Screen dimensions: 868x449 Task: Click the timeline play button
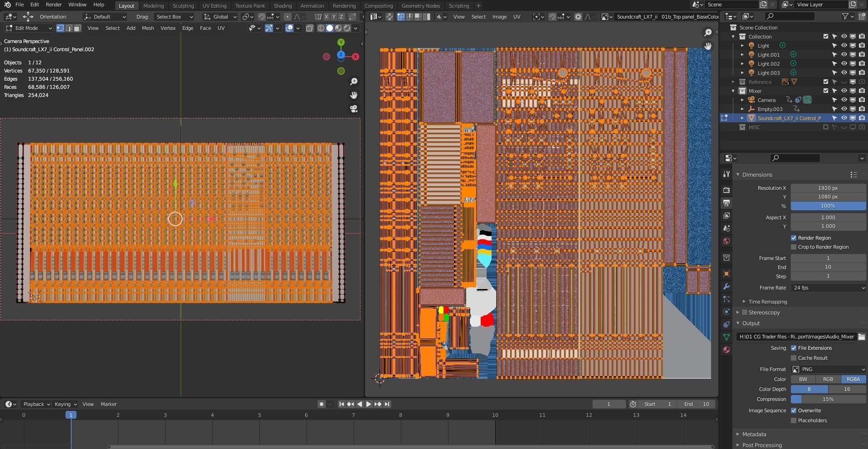pyautogui.click(x=368, y=404)
